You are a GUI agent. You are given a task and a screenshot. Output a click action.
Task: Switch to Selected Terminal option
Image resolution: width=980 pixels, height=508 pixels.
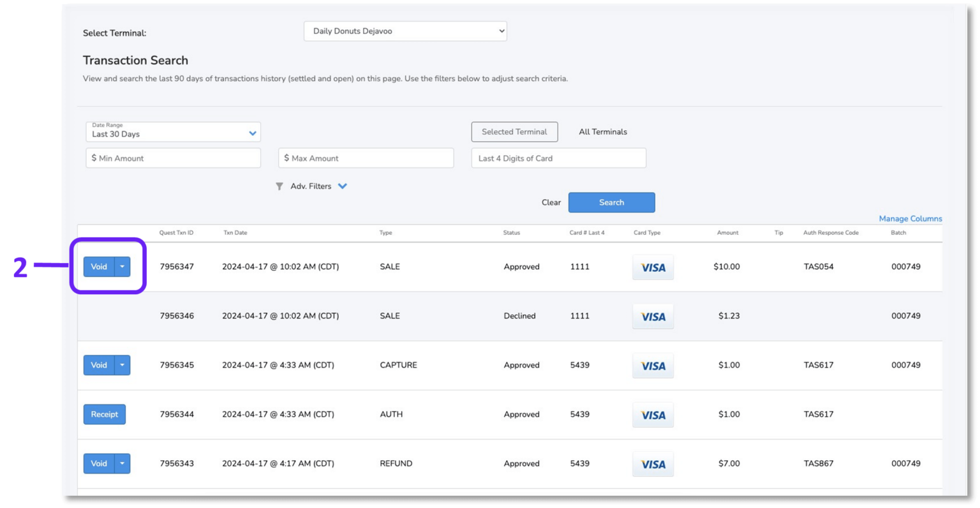[x=514, y=132]
